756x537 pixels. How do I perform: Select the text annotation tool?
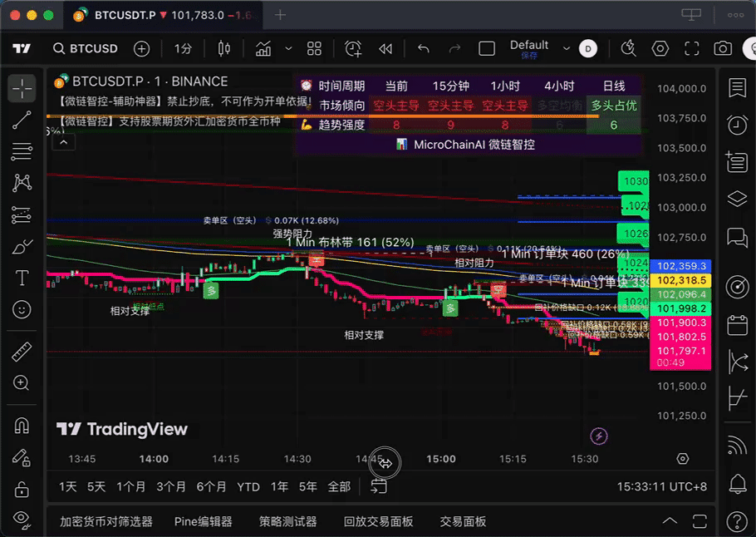[22, 278]
